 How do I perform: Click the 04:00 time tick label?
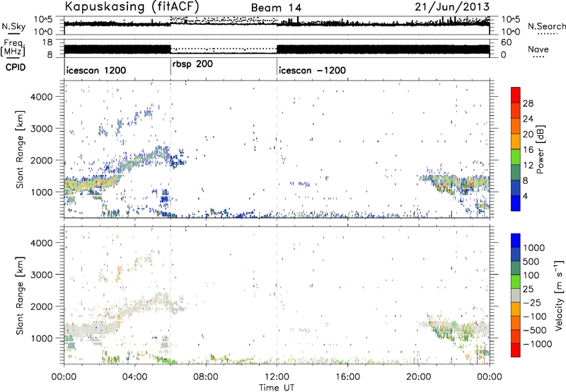pyautogui.click(x=134, y=377)
